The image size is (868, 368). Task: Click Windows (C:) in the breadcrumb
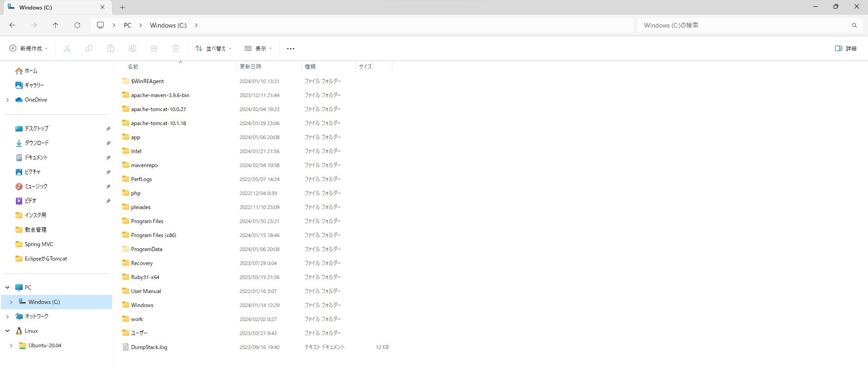coord(168,25)
